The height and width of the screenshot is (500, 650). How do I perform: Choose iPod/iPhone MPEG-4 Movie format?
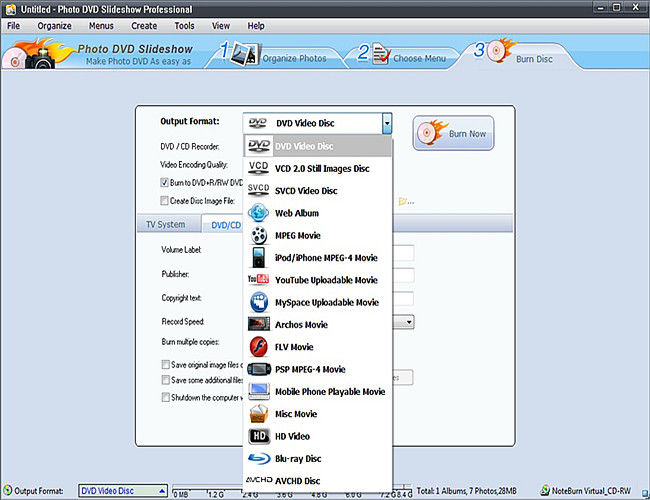[x=318, y=257]
